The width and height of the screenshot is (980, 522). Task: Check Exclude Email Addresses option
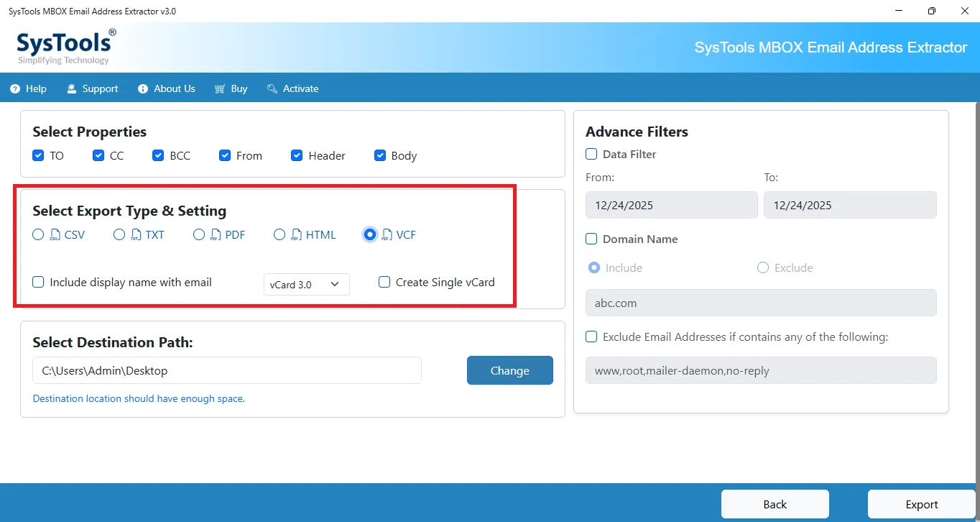[x=591, y=336]
